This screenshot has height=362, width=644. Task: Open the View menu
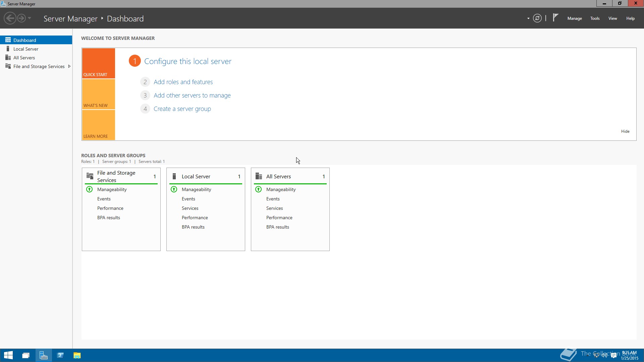pyautogui.click(x=613, y=18)
